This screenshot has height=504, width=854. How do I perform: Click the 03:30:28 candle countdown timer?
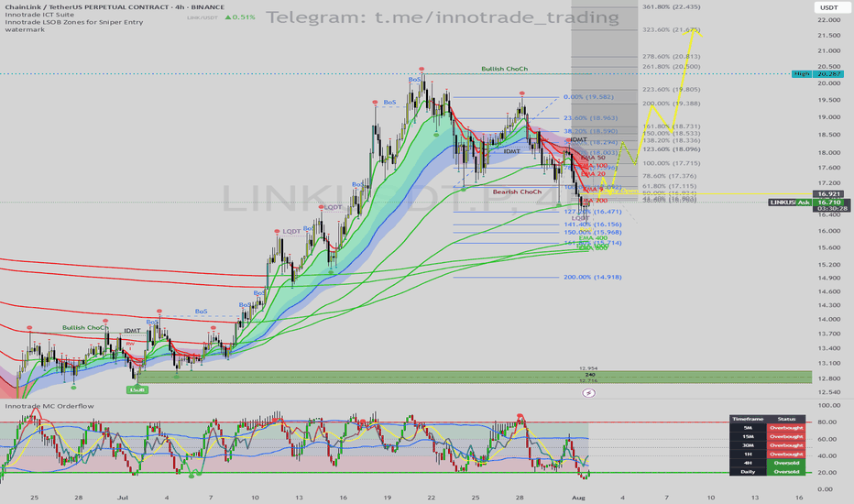click(831, 209)
